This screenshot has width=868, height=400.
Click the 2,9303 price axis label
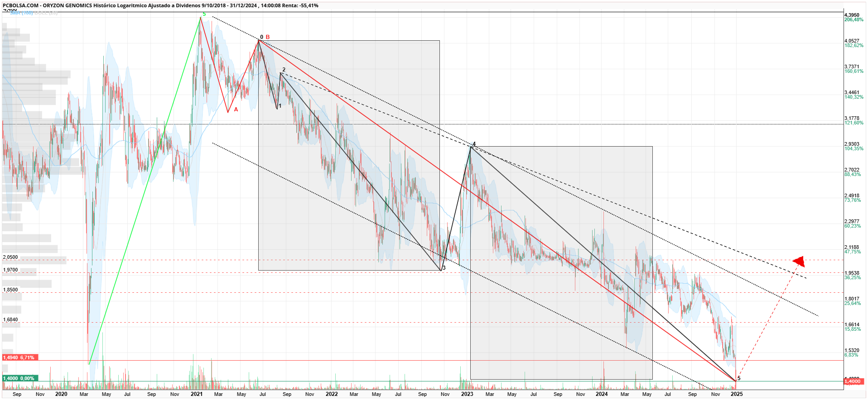tap(852, 144)
